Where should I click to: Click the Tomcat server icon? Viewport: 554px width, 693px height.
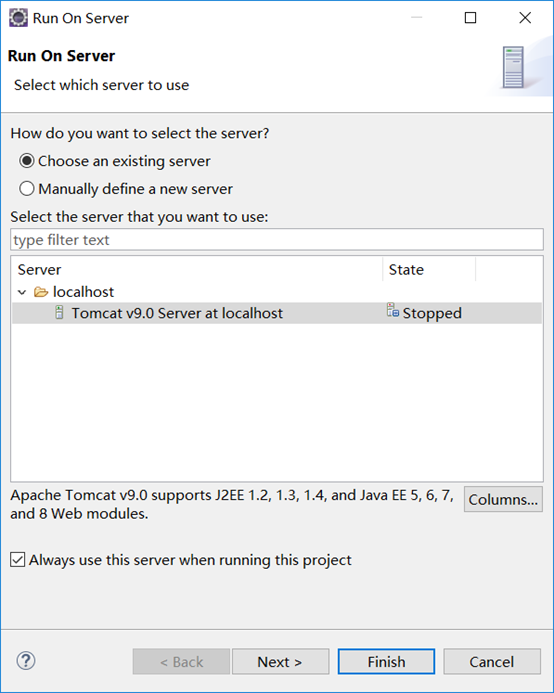59,312
